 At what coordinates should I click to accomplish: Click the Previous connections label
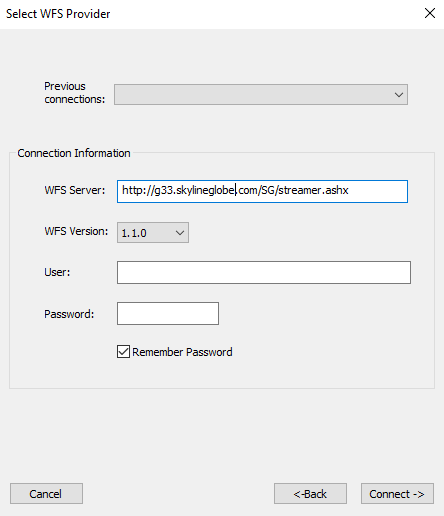[75, 93]
